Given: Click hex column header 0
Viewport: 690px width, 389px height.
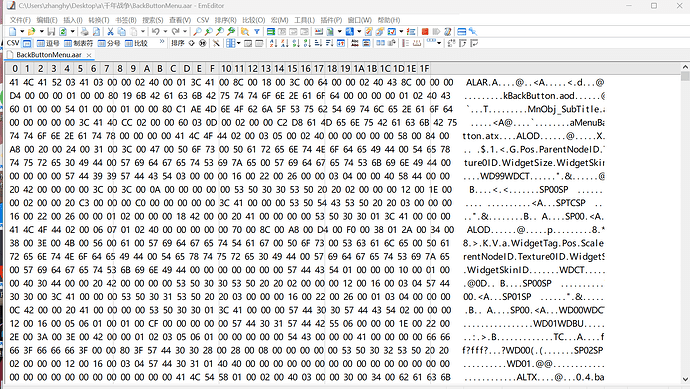Looking at the screenshot, I should pos(15,69).
